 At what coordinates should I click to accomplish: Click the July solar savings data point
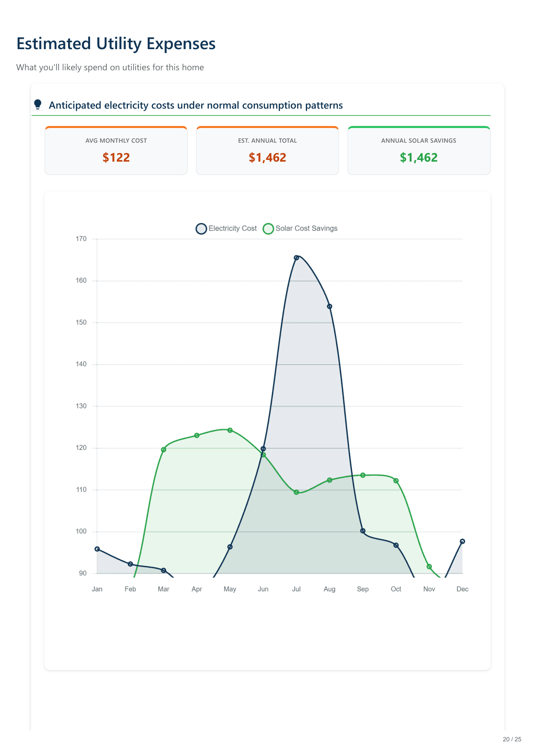point(296,492)
